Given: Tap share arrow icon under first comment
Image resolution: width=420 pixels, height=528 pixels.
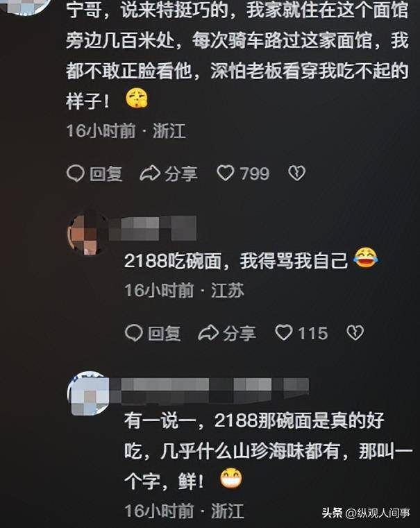Looking at the screenshot, I should pyautogui.click(x=150, y=173).
